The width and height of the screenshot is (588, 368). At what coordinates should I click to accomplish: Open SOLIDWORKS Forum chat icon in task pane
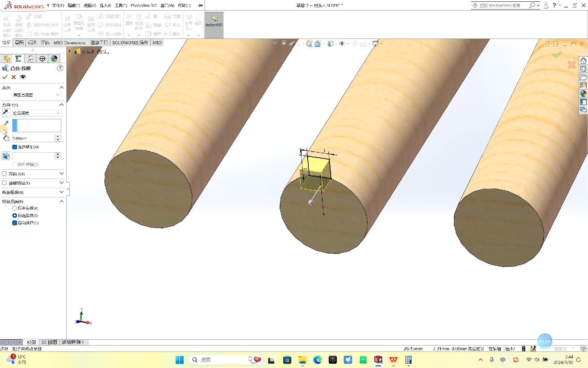(583, 110)
